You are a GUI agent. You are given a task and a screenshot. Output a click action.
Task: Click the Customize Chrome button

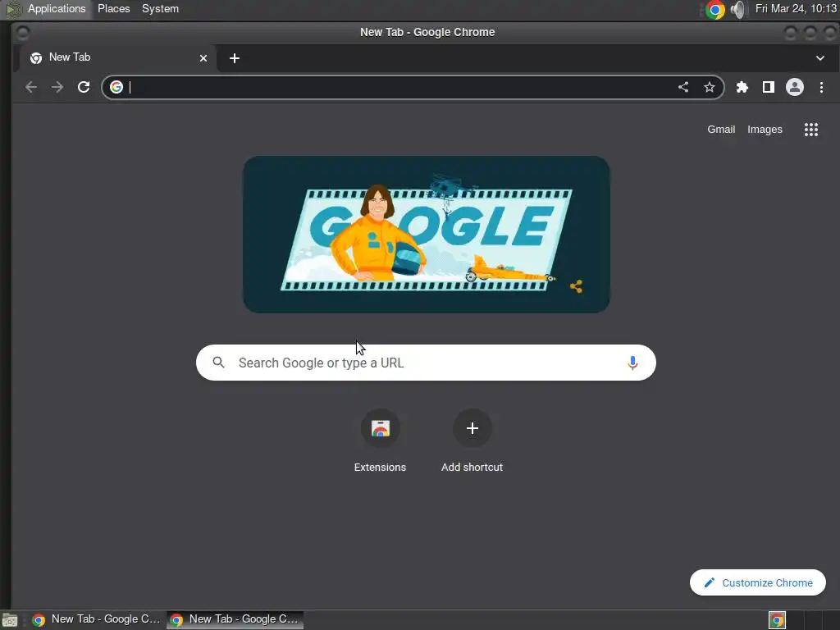[757, 582]
